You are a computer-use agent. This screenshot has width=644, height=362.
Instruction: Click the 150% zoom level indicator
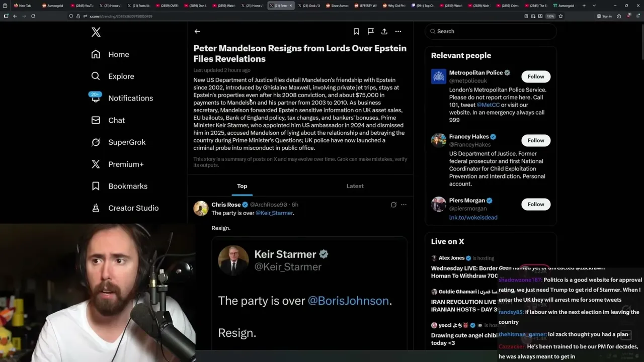click(550, 16)
